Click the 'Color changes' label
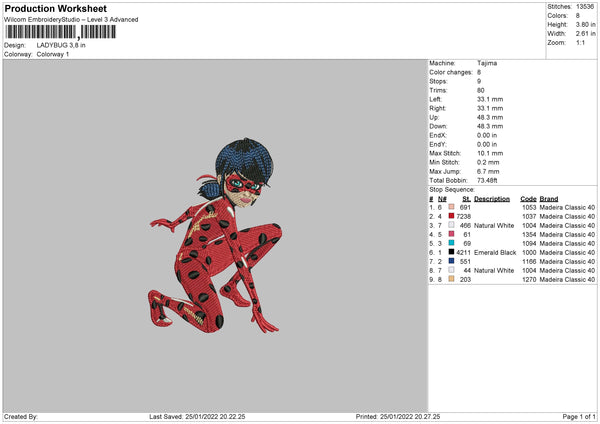This screenshot has height=424, width=600. [x=451, y=72]
